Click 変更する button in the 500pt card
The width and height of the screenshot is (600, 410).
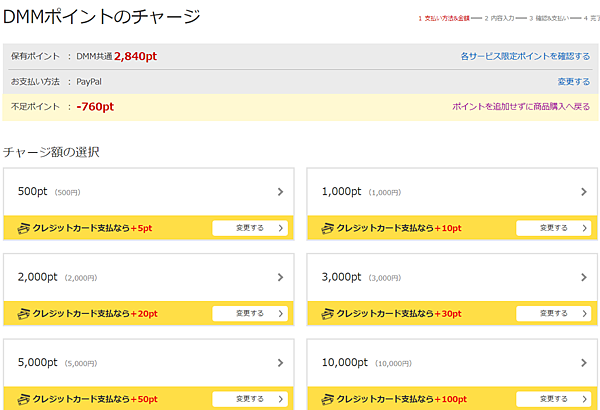tap(250, 228)
